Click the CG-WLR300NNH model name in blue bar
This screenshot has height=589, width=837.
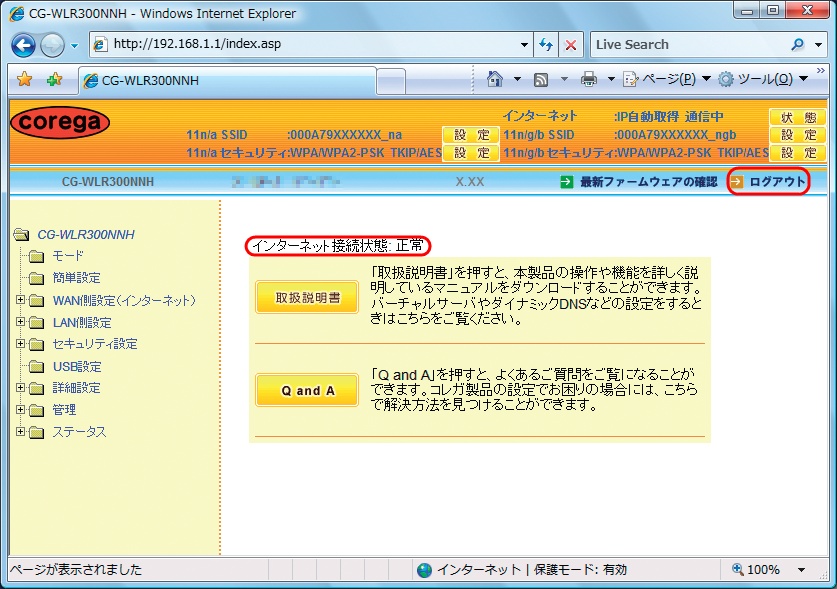(108, 182)
